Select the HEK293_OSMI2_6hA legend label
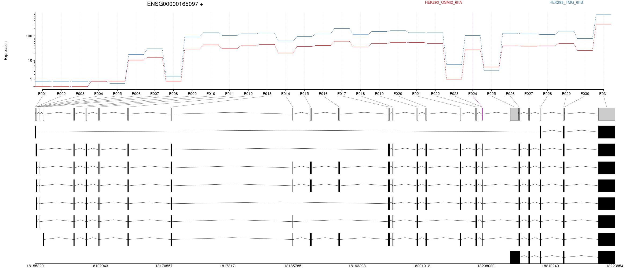 pyautogui.click(x=443, y=2)
